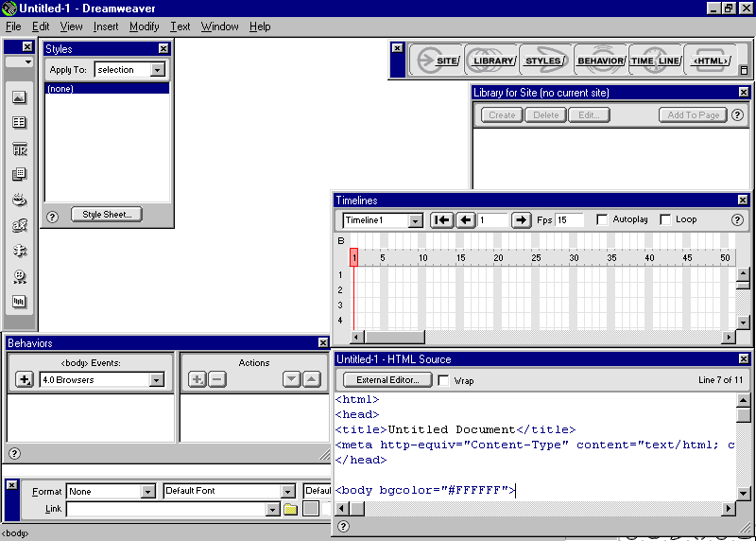This screenshot has height=541, width=756.
Task: Click the External Editor... button
Action: (x=387, y=380)
